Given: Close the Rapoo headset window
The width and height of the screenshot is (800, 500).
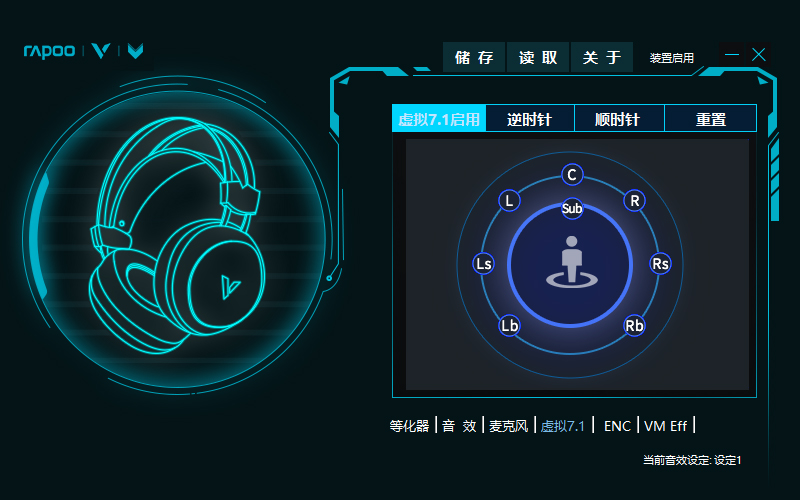Looking at the screenshot, I should click(759, 54).
